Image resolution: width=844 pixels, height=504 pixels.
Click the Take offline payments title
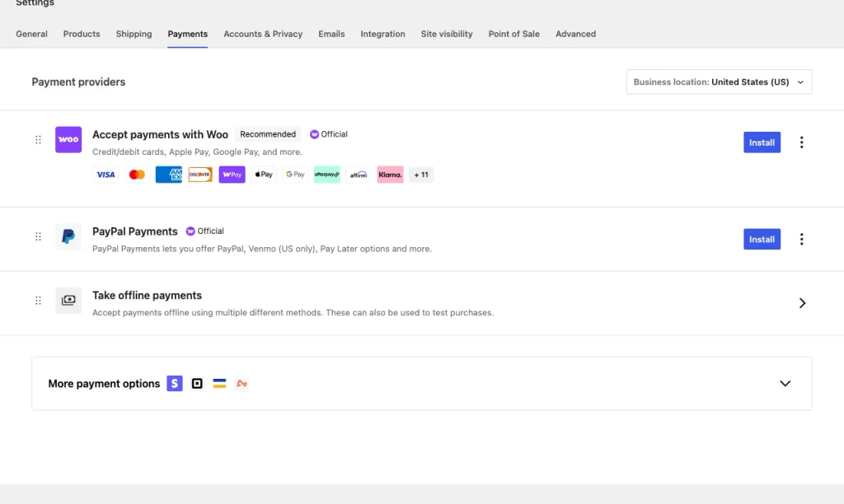[x=147, y=296]
